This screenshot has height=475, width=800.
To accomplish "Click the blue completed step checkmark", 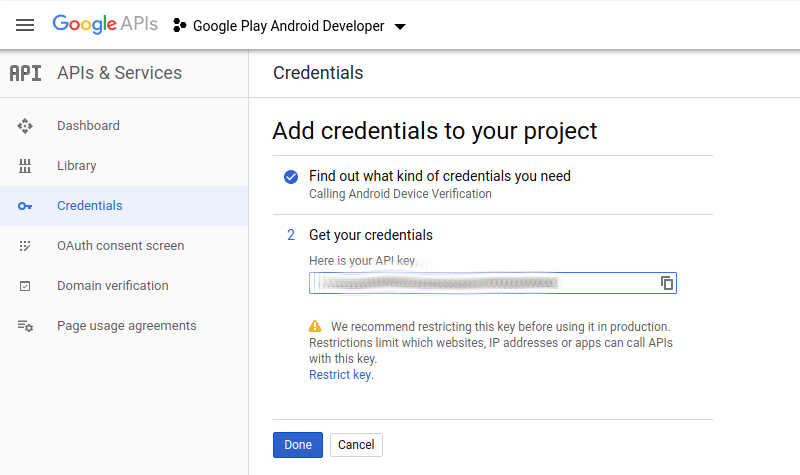I will [x=291, y=177].
